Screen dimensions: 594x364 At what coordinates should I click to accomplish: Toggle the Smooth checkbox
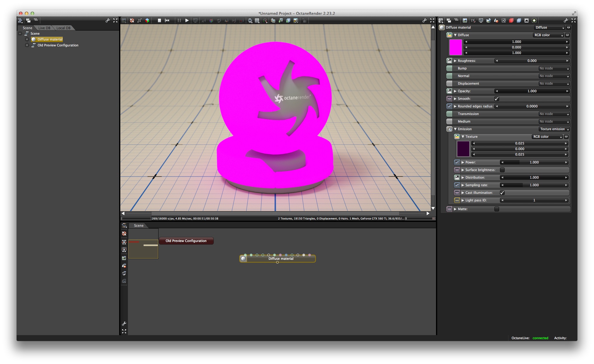(496, 99)
